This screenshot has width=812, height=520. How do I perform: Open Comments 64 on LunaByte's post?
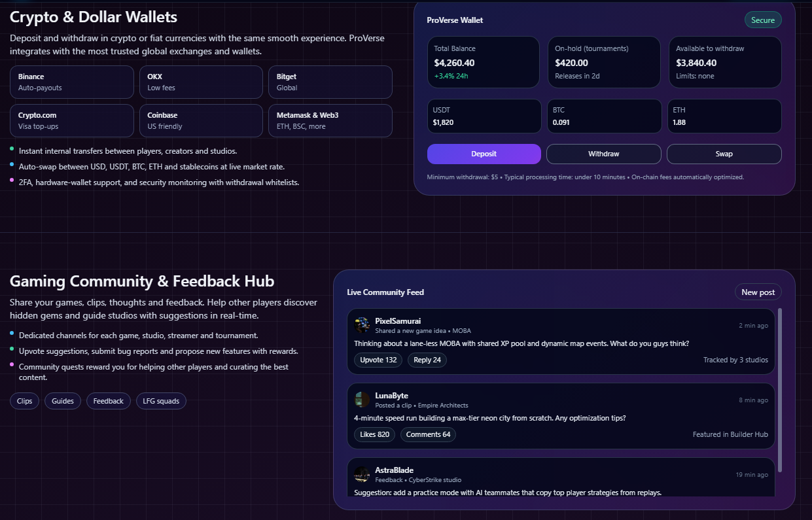[428, 434]
